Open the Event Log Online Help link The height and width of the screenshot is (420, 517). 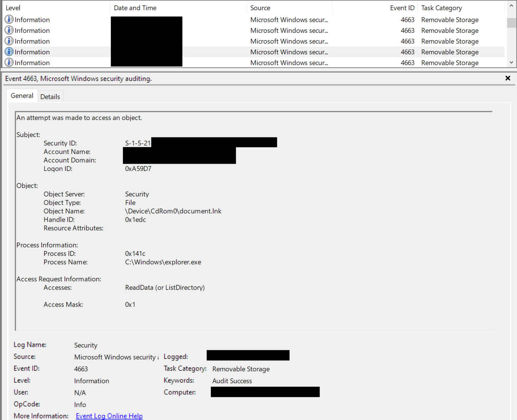[x=109, y=415]
